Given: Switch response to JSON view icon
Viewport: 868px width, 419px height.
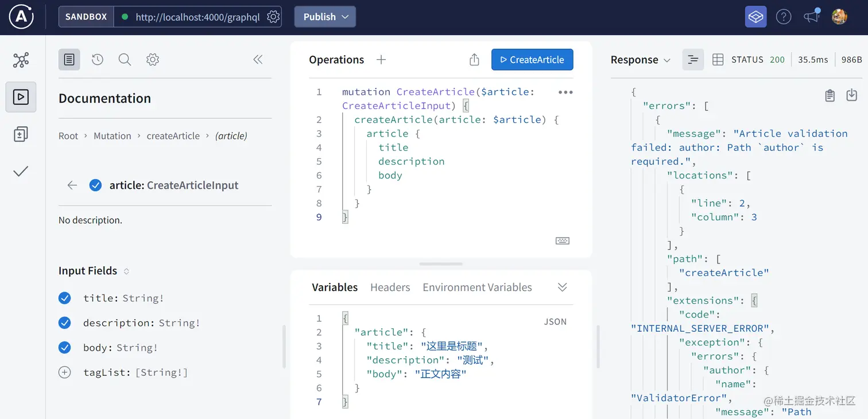Looking at the screenshot, I should tap(693, 60).
